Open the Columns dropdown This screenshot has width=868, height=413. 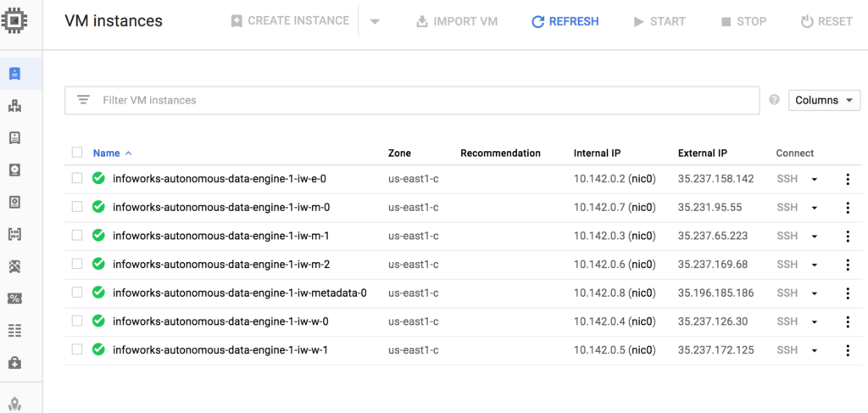pos(824,100)
